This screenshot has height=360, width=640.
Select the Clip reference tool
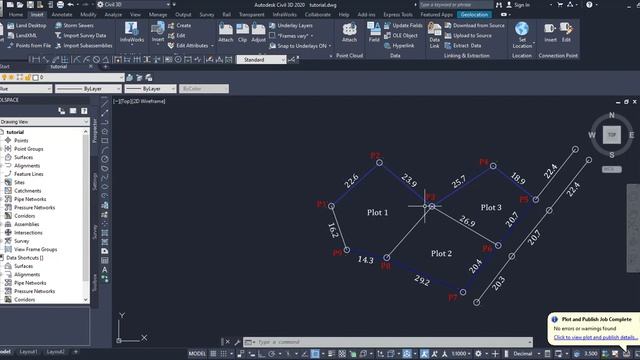tap(242, 32)
